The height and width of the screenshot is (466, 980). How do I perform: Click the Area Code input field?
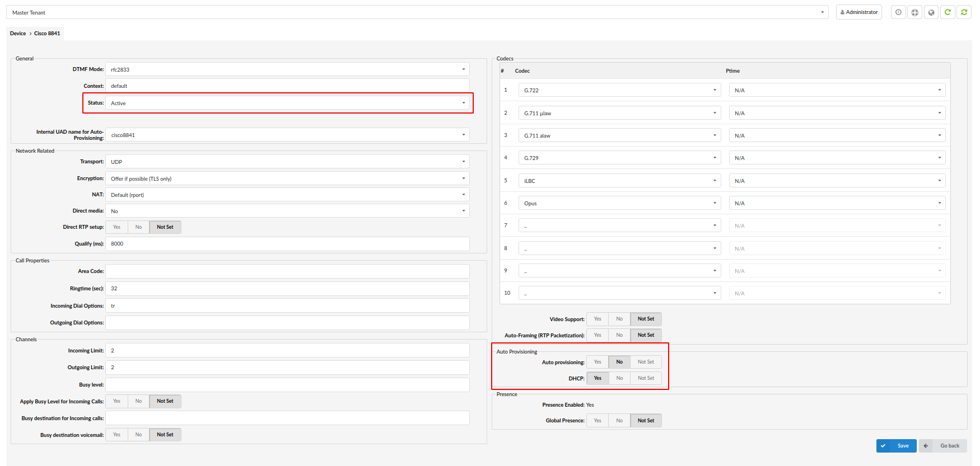[x=287, y=271]
